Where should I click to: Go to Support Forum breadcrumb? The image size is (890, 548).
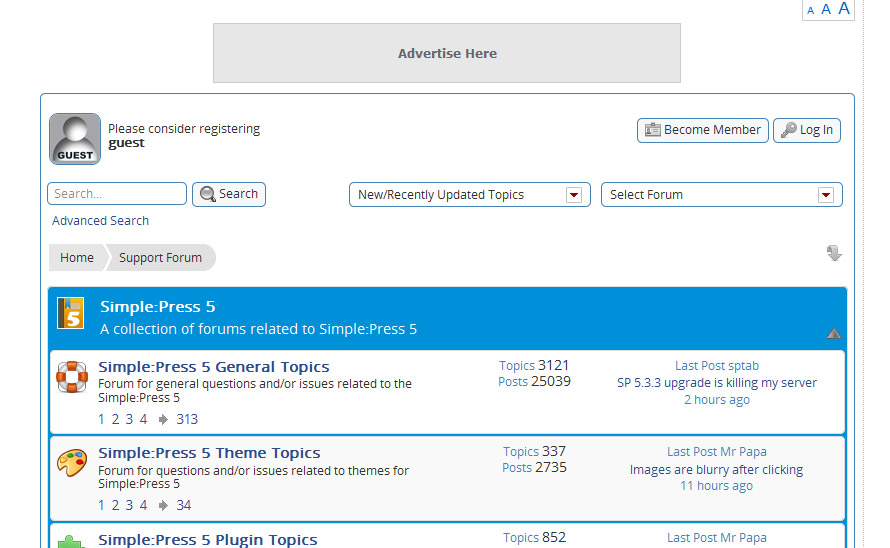[160, 258]
